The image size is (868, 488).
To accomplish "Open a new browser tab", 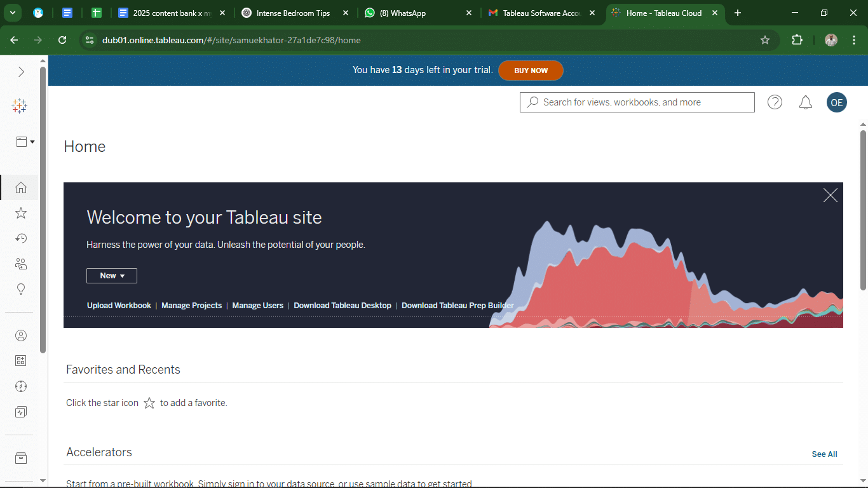I will click(738, 13).
